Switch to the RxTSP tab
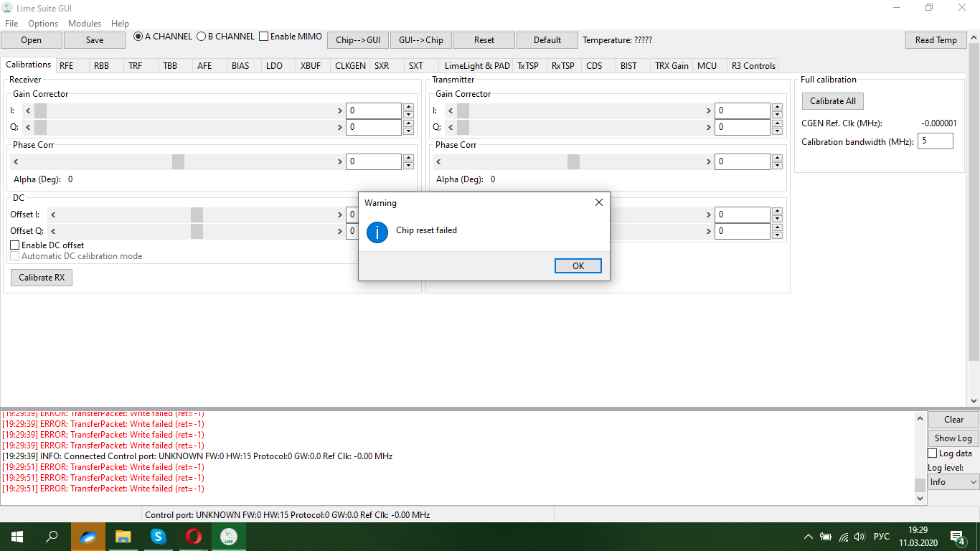980x551 pixels. [563, 65]
